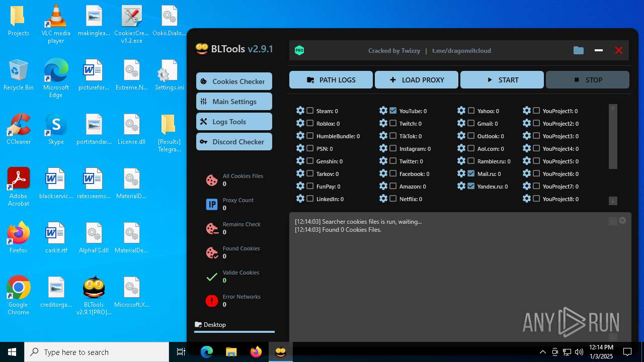Open Task View on taskbar
644x362 pixels.
click(181, 352)
